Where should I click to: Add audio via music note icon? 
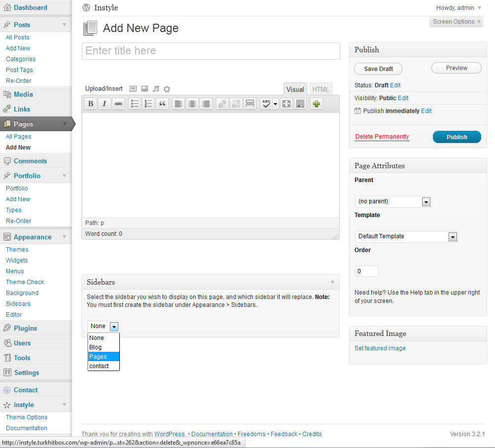click(156, 89)
